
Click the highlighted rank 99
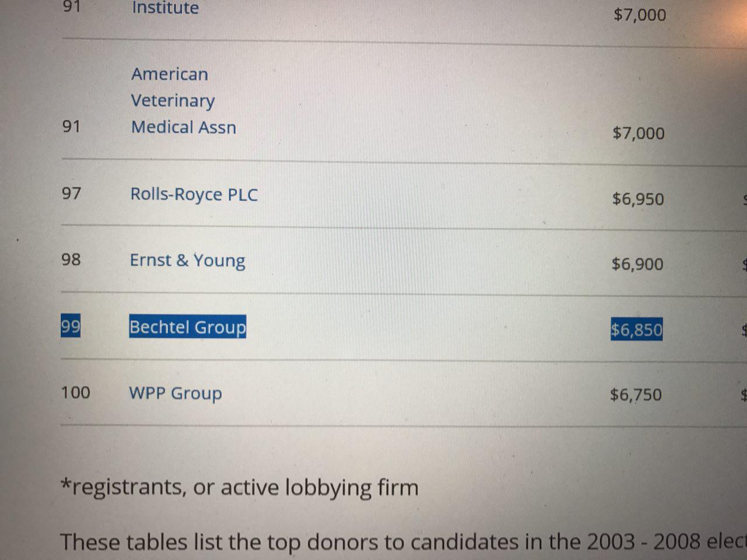coord(71,326)
